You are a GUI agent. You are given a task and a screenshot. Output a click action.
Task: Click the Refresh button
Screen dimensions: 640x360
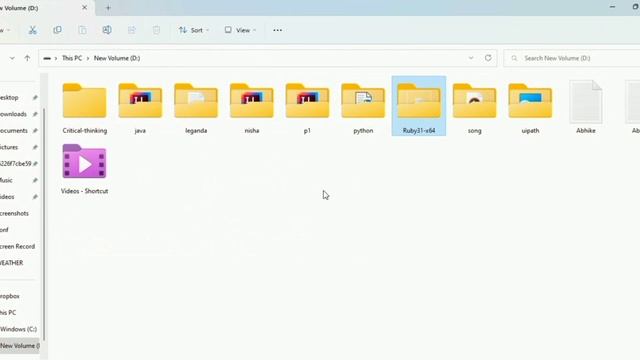[x=488, y=58]
